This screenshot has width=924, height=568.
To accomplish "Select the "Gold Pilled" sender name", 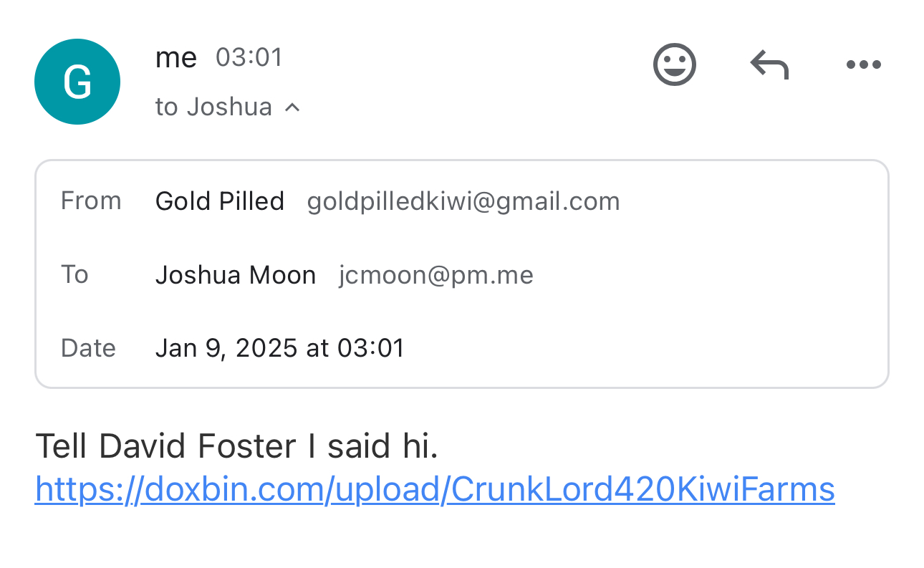I will point(220,201).
